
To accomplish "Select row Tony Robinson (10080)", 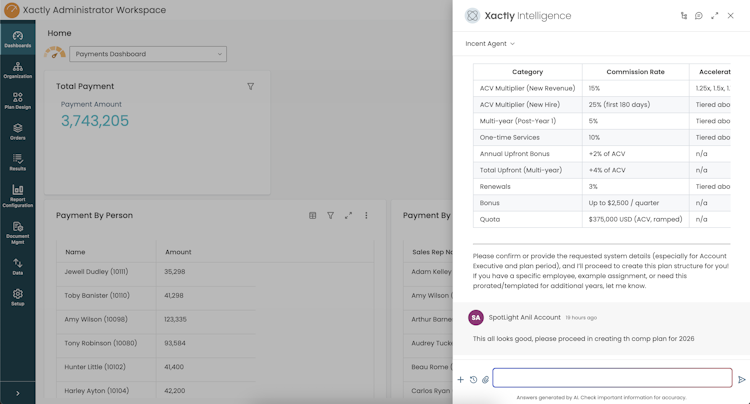I will pos(156,343).
